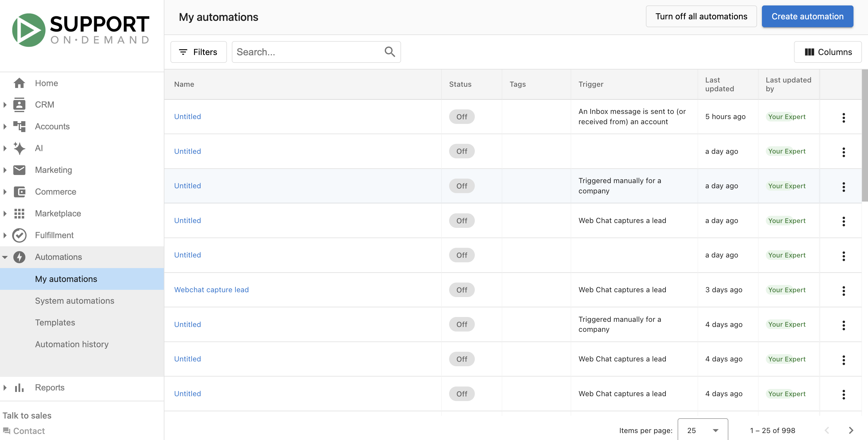Viewport: 868px width, 440px height.
Task: Toggle Off status for highlighted Triggered manually row
Action: click(462, 186)
